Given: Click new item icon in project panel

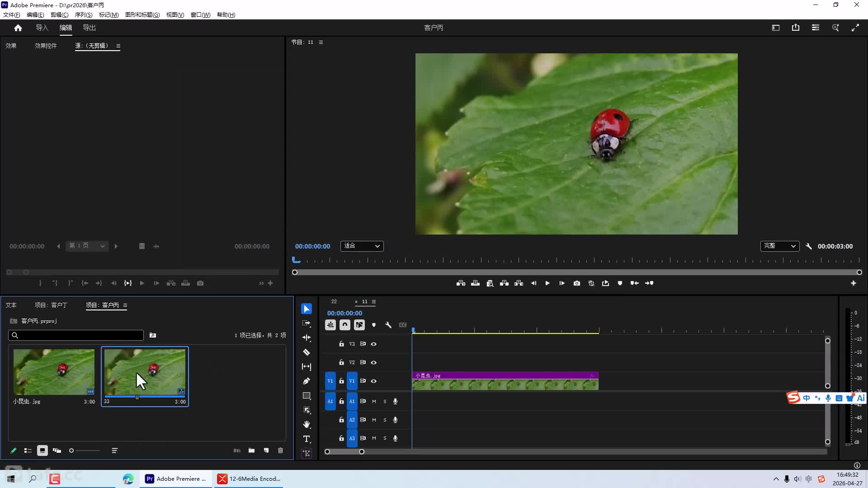Looking at the screenshot, I should (266, 451).
